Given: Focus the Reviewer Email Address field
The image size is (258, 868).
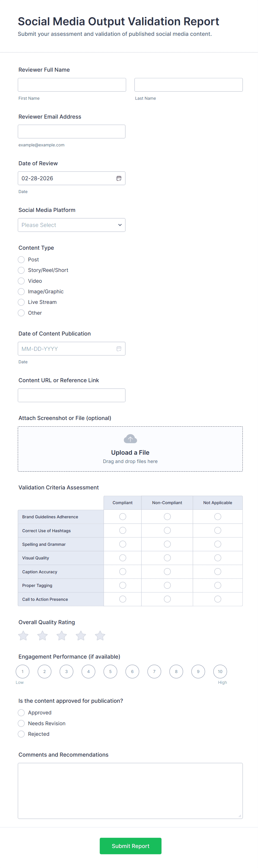Looking at the screenshot, I should [x=72, y=131].
